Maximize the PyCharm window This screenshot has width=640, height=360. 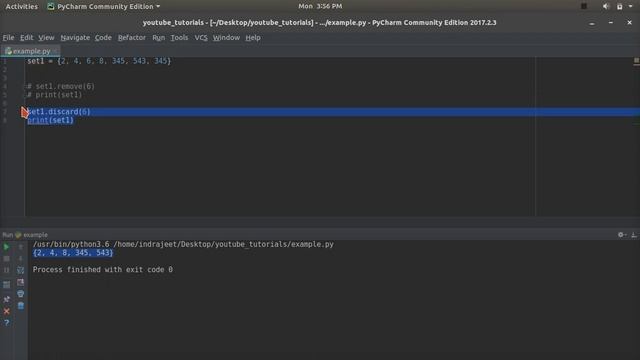coord(611,23)
